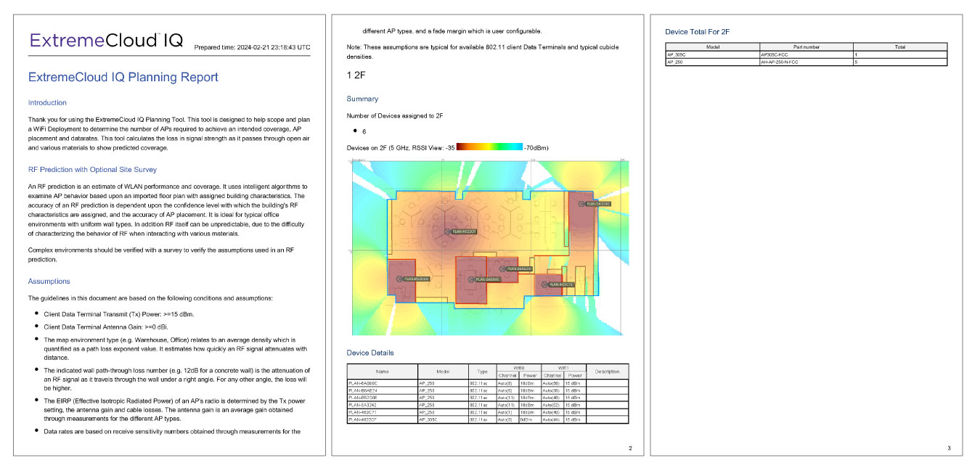Viewport: 980px width, 471px height.
Task: Click the "PLAN-4822CF" name cell in the Device Details table
Action: (x=383, y=419)
